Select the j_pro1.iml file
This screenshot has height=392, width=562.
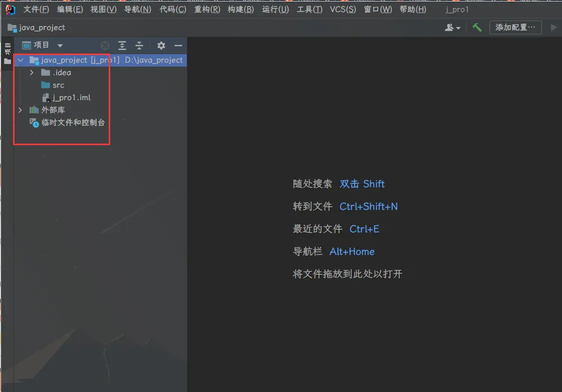71,98
